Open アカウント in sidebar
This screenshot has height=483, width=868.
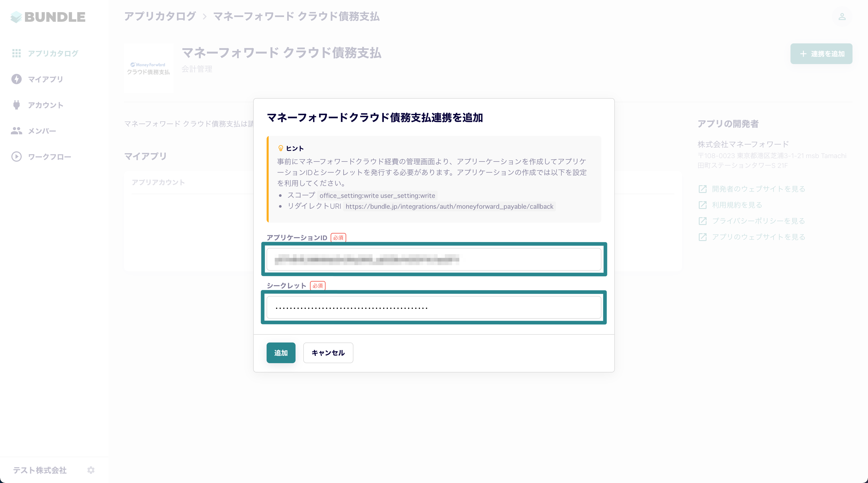coord(45,105)
